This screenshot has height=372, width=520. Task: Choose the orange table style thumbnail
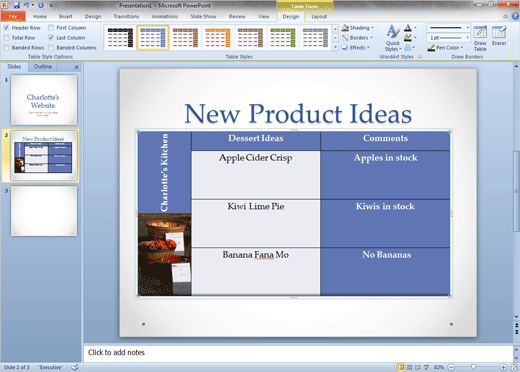[218, 37]
